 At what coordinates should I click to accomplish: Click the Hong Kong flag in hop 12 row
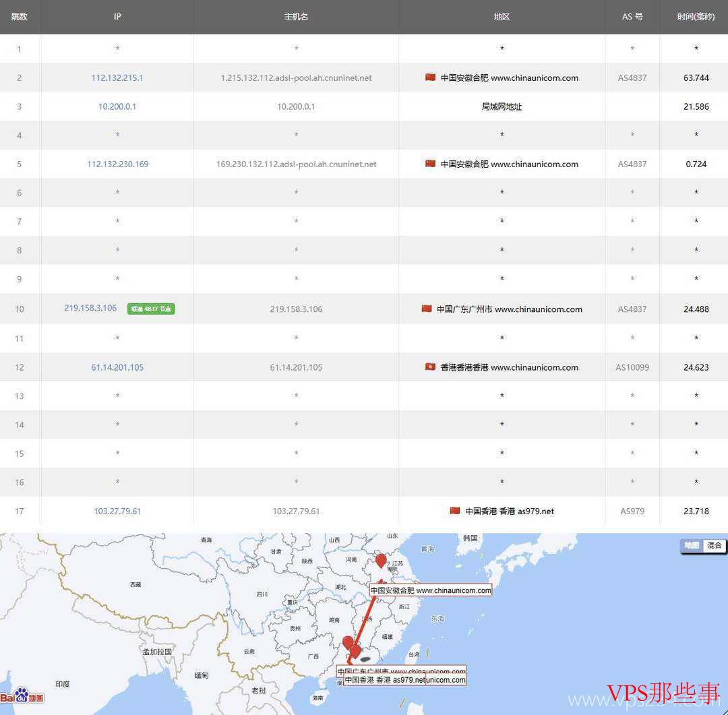click(x=430, y=367)
